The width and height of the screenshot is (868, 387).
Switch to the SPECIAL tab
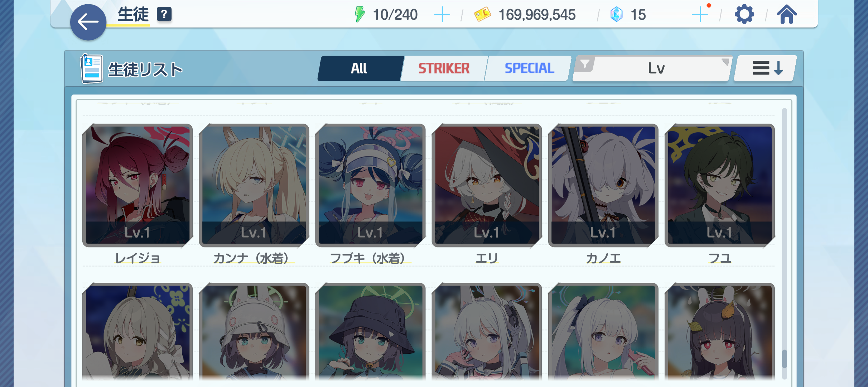point(529,68)
